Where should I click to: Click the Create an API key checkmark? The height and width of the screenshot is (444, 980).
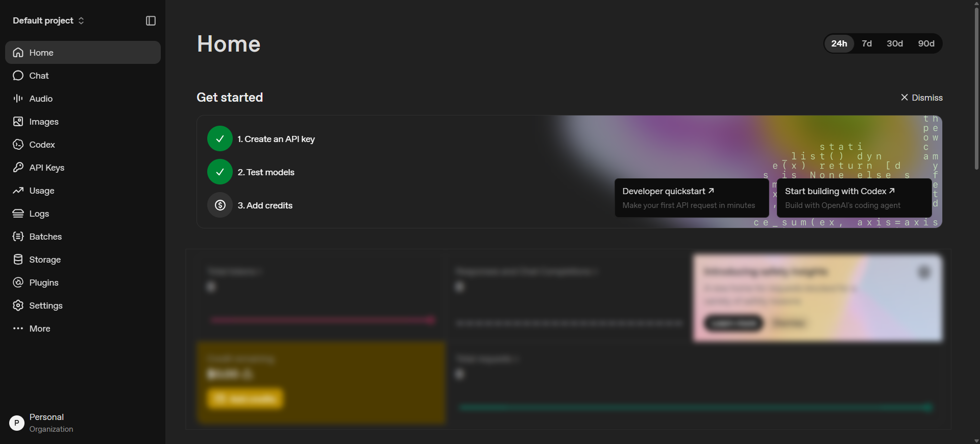pos(220,138)
